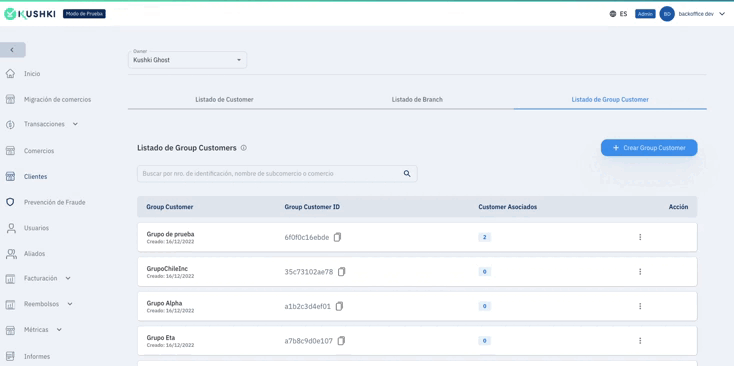Click the Customer Asociados column header
Image resolution: width=734 pixels, height=366 pixels.
[507, 207]
